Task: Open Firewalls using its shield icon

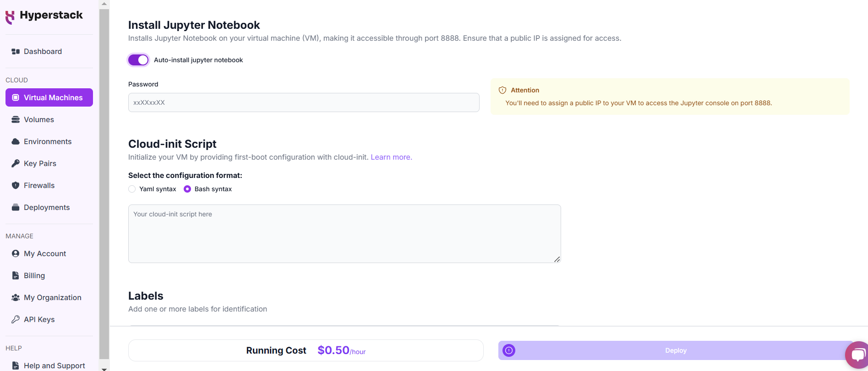Action: 15,185
